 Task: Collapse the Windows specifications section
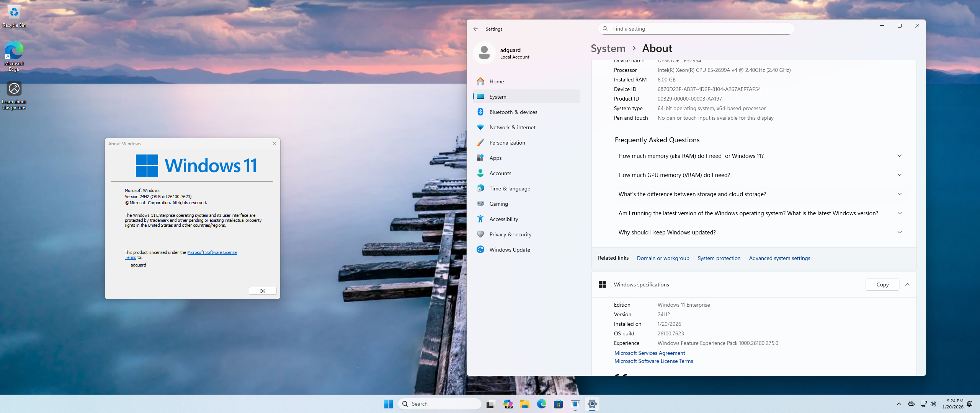(907, 285)
